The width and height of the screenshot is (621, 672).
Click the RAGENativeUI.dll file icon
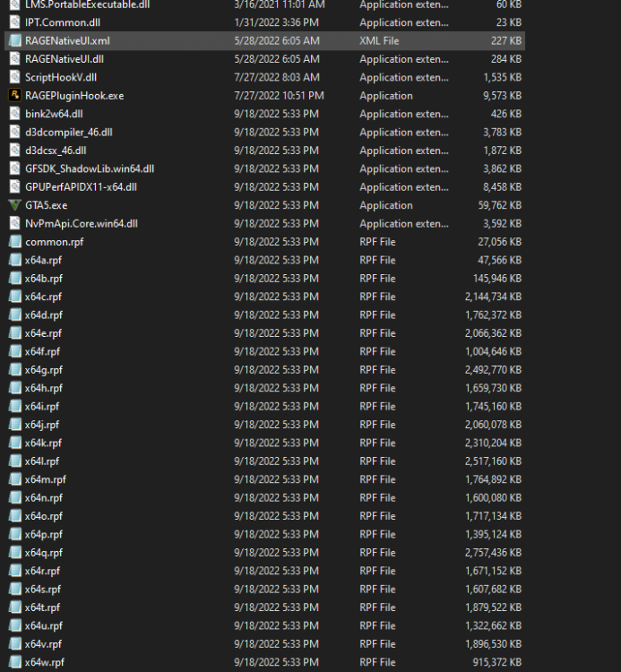click(x=14, y=59)
